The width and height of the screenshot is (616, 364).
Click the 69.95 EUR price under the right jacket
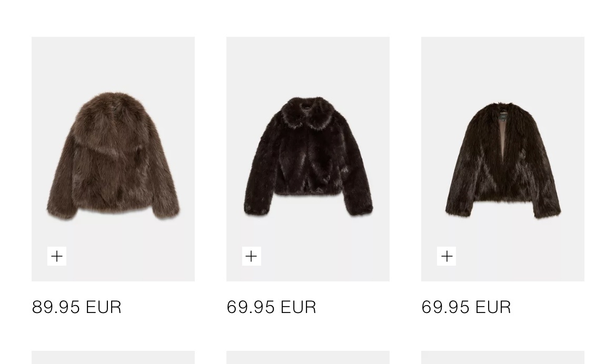pos(466,307)
